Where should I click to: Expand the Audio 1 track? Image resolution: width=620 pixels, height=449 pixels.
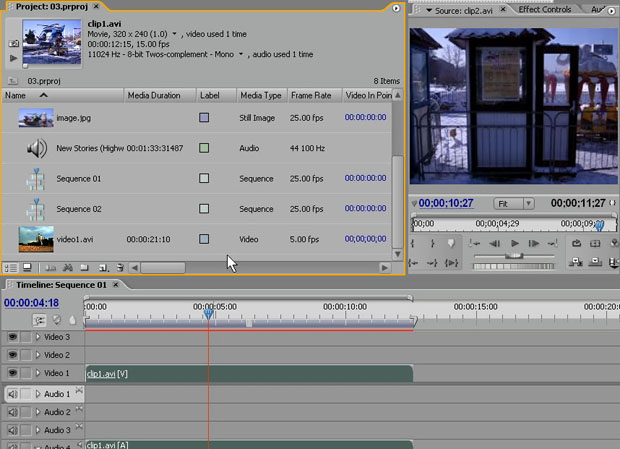[38, 394]
